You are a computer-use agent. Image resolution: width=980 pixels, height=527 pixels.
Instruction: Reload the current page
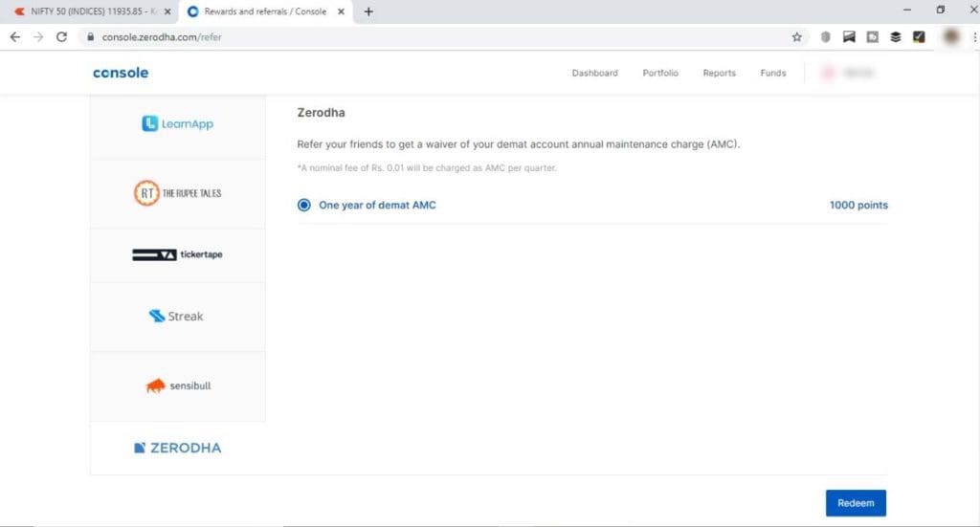tap(61, 37)
